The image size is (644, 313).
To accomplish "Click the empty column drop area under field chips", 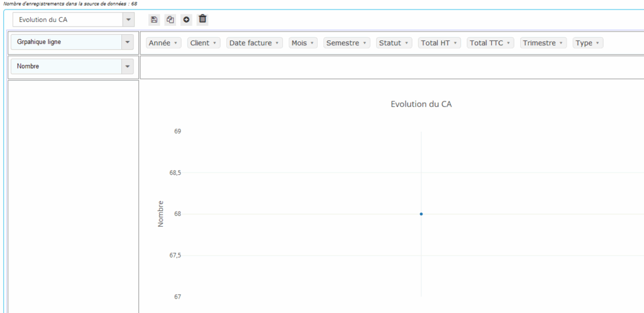I will coord(390,67).
